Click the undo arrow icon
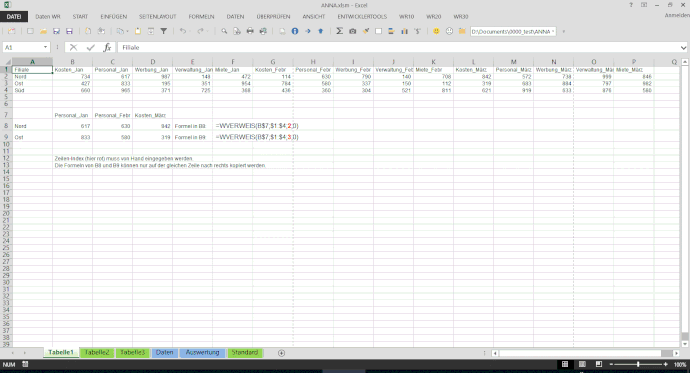 (x=182, y=31)
